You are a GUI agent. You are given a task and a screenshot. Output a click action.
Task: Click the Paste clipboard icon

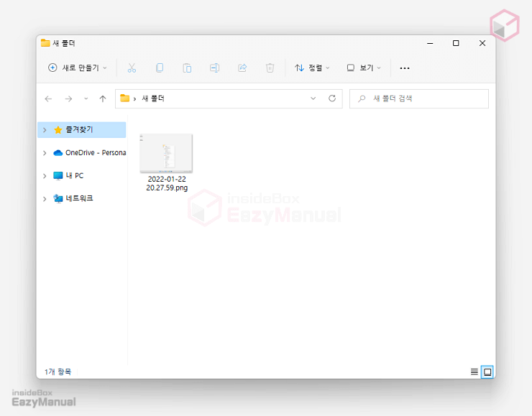[x=187, y=68]
